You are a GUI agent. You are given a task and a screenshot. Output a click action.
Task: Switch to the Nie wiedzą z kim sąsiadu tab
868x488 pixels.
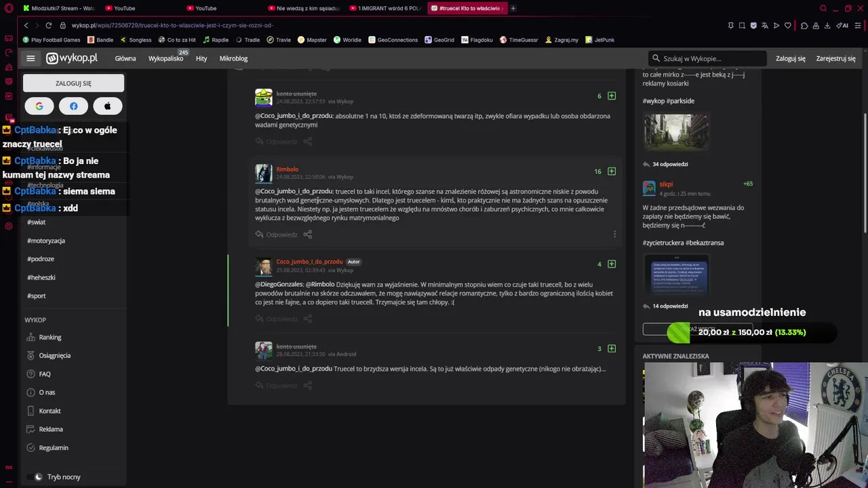tap(305, 8)
